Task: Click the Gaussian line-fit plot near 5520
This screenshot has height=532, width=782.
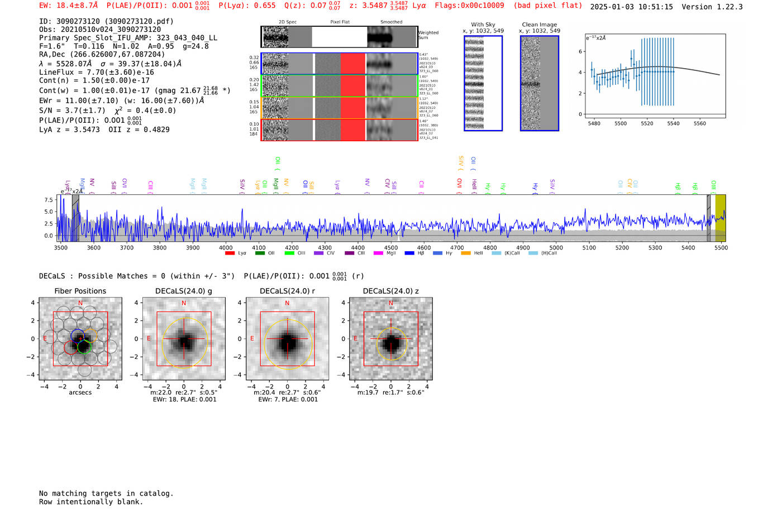Action: 655,75
